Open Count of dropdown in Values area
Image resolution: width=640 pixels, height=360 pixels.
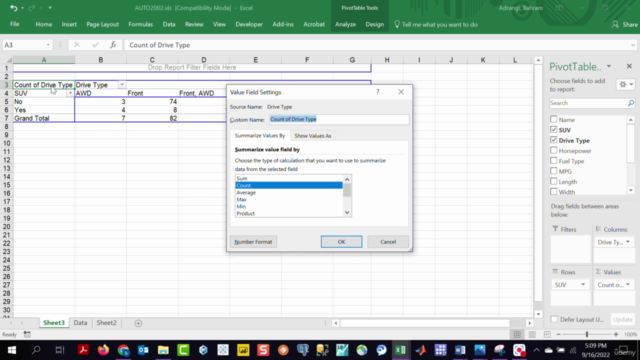coord(628,284)
